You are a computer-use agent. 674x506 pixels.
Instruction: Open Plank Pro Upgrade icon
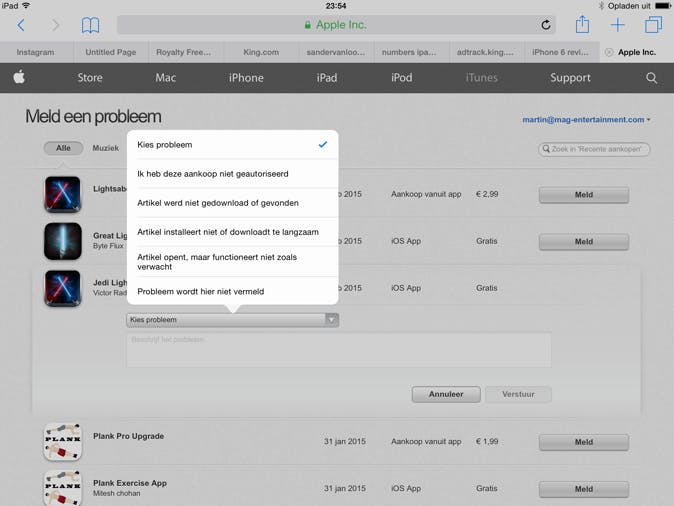[x=63, y=442]
